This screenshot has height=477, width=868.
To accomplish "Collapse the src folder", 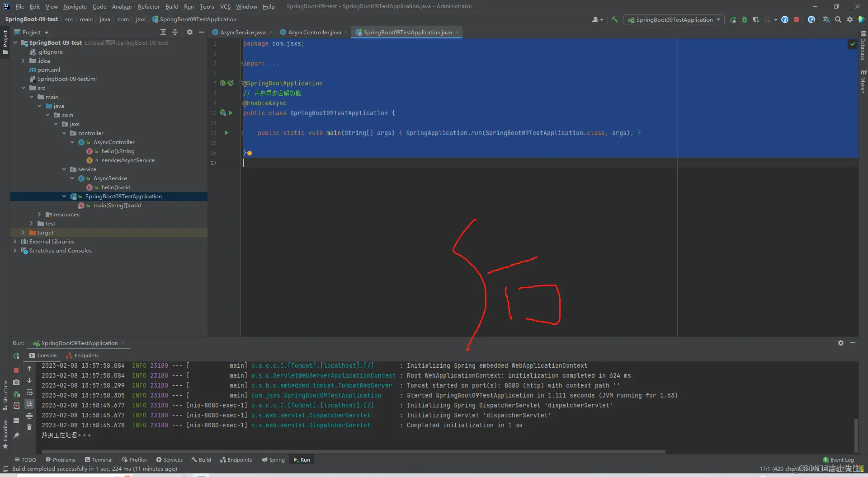I will 23,88.
